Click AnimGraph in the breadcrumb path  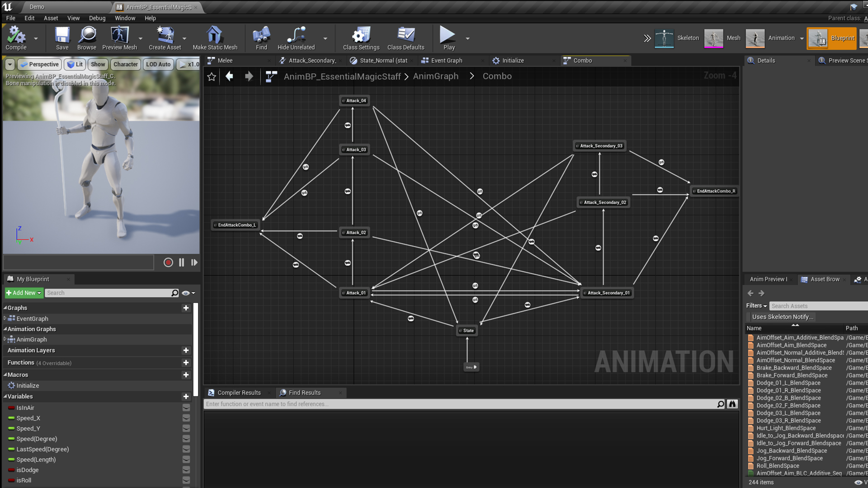(435, 76)
